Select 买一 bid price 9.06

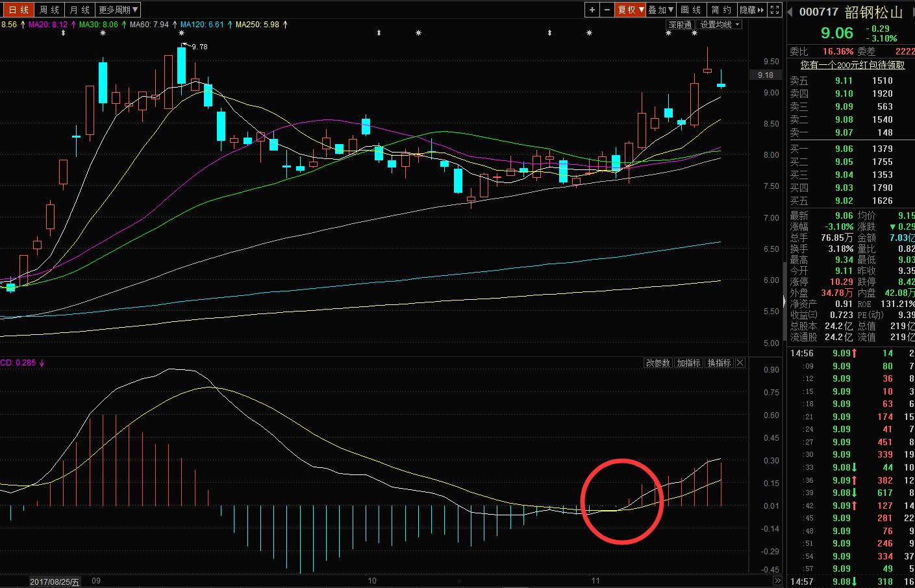tap(844, 149)
